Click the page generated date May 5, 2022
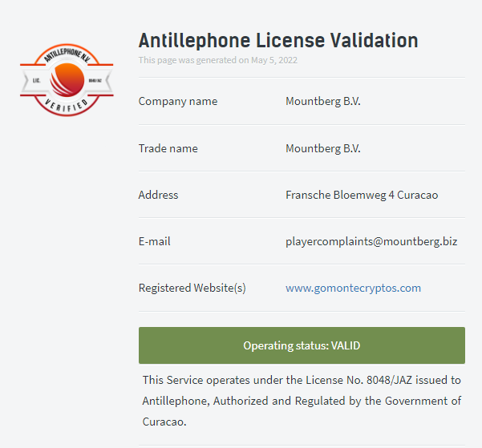 point(274,60)
